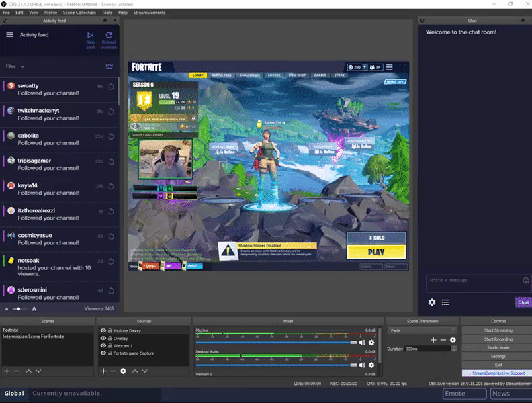Toggle visibility of Webcam 1 source
The width and height of the screenshot is (532, 403).
pyautogui.click(x=103, y=346)
